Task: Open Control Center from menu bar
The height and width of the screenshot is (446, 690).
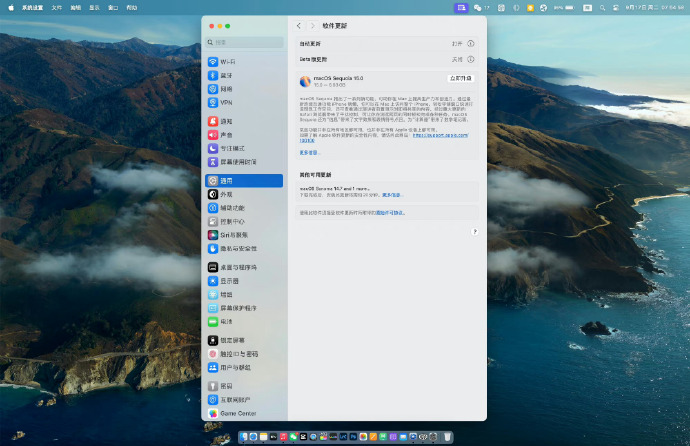Action: point(616,7)
